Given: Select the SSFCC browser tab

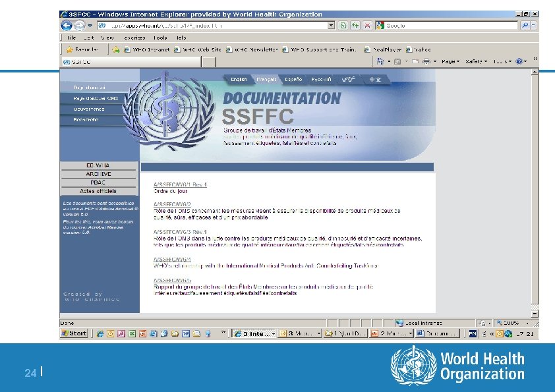Looking at the screenshot, I should click(x=131, y=62).
